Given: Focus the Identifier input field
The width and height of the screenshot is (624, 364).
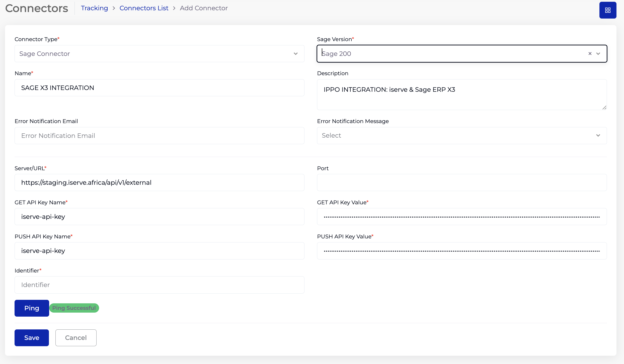Looking at the screenshot, I should [x=160, y=285].
